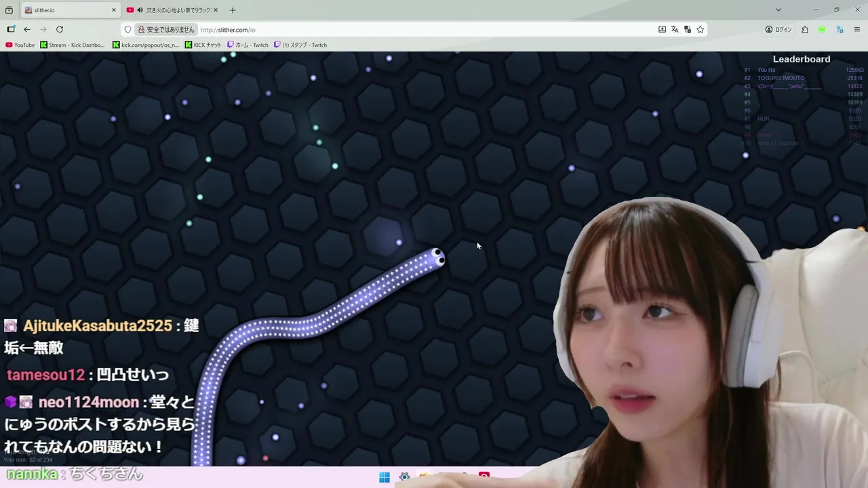The width and height of the screenshot is (868, 488).
Task: Click the green extension icon in toolbar
Action: [x=822, y=29]
